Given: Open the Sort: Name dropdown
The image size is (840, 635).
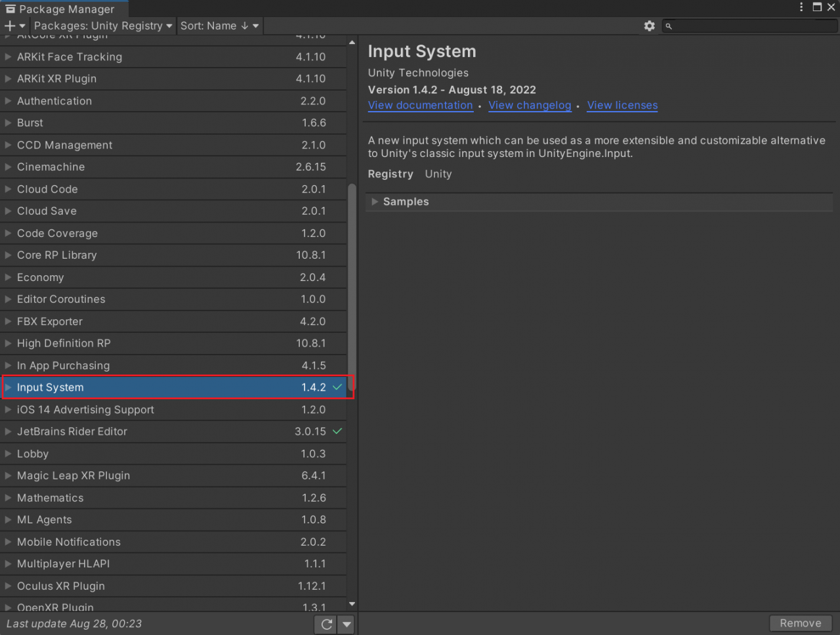Looking at the screenshot, I should coord(220,26).
